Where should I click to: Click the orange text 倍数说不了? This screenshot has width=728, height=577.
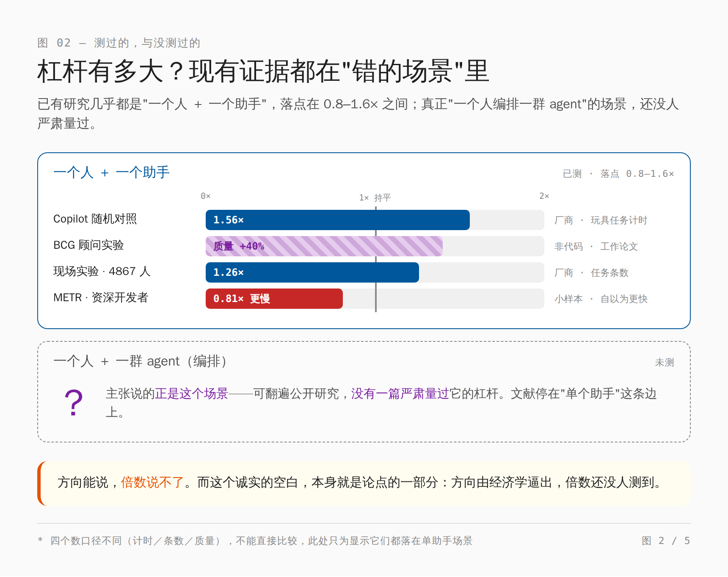152,482
